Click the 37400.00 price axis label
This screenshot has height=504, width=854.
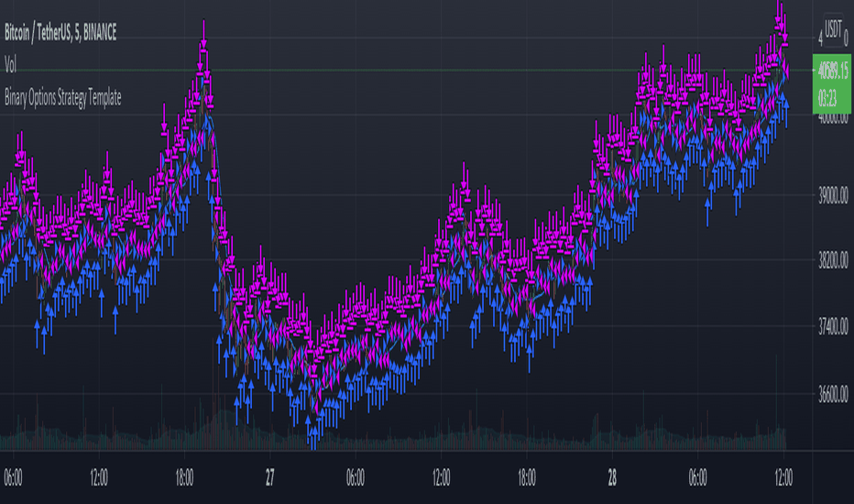point(833,326)
